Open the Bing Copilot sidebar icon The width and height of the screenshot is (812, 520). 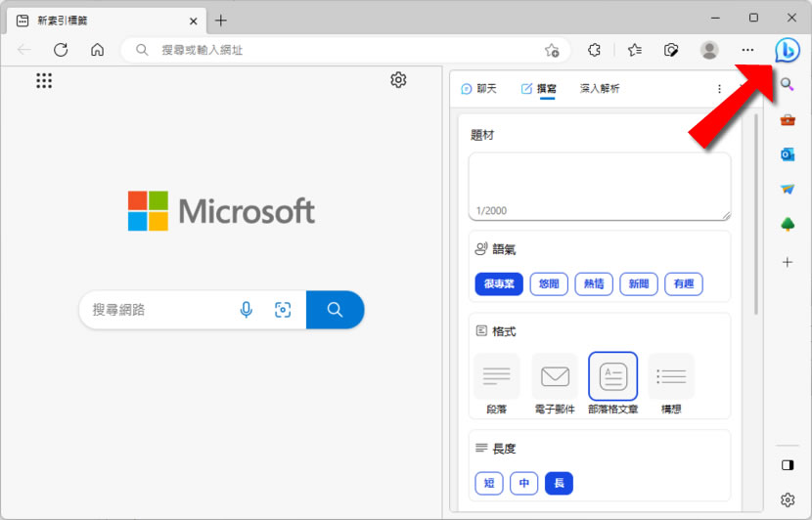point(788,50)
